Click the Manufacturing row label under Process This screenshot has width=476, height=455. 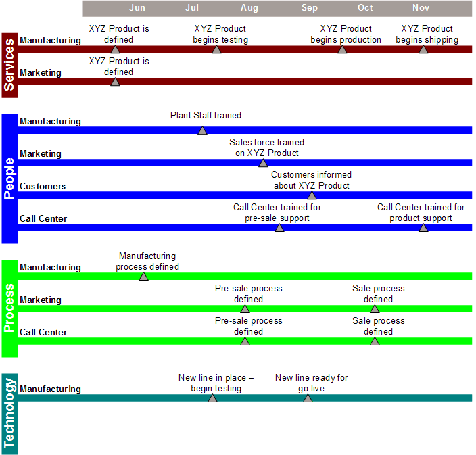click(51, 268)
